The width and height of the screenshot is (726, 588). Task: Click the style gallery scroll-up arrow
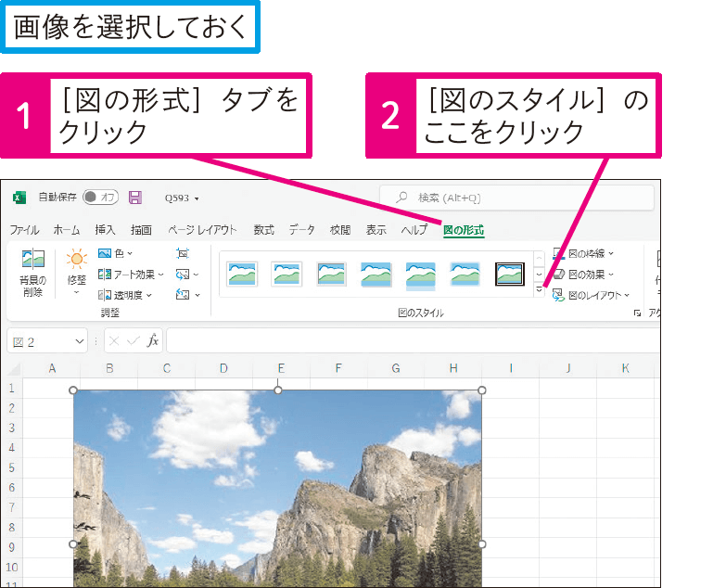coord(539,258)
